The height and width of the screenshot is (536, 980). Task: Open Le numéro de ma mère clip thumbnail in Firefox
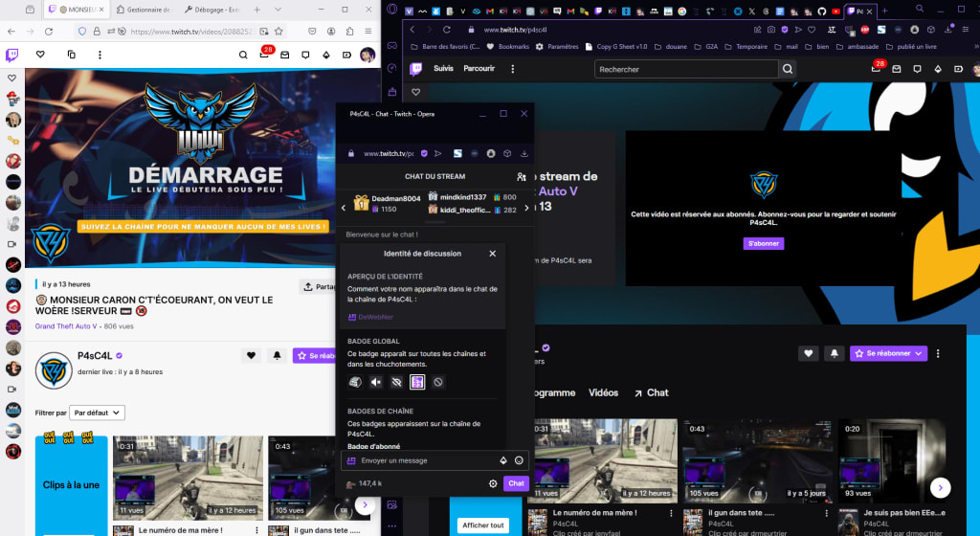188,479
